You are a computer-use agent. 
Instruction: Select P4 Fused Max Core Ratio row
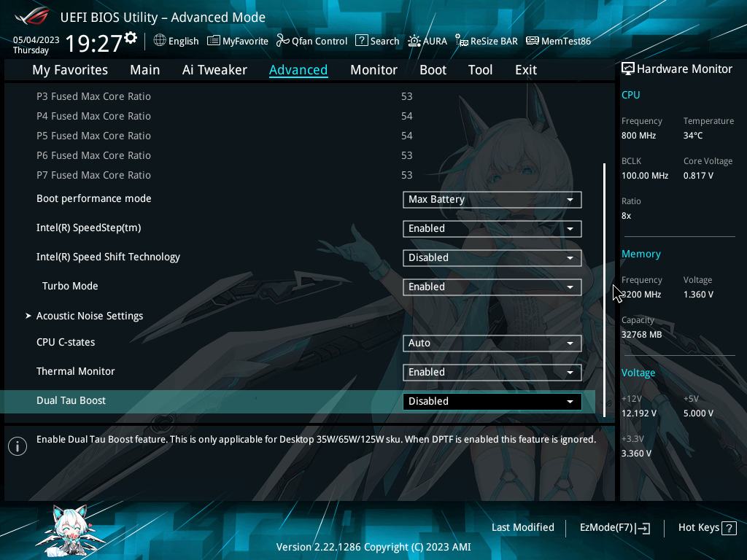[225, 116]
